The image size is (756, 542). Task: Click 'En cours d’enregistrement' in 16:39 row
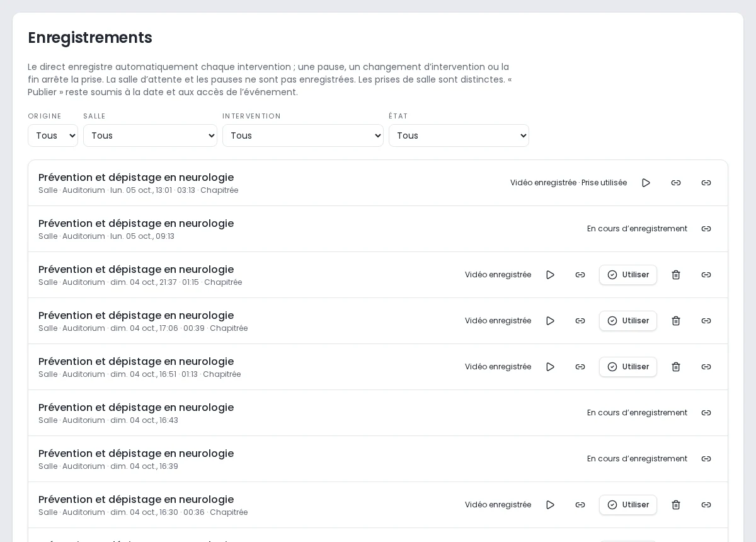(637, 459)
